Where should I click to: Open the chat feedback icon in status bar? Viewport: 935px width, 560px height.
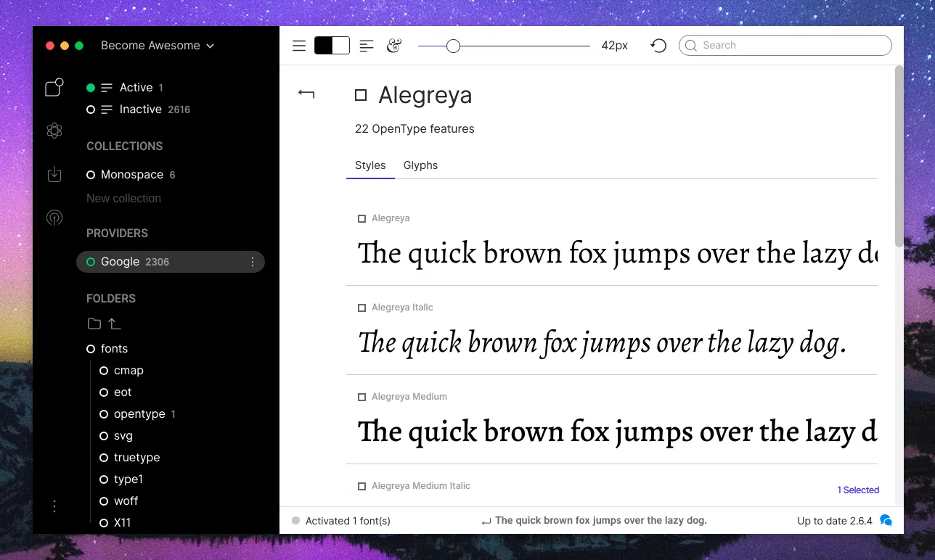[x=886, y=520]
